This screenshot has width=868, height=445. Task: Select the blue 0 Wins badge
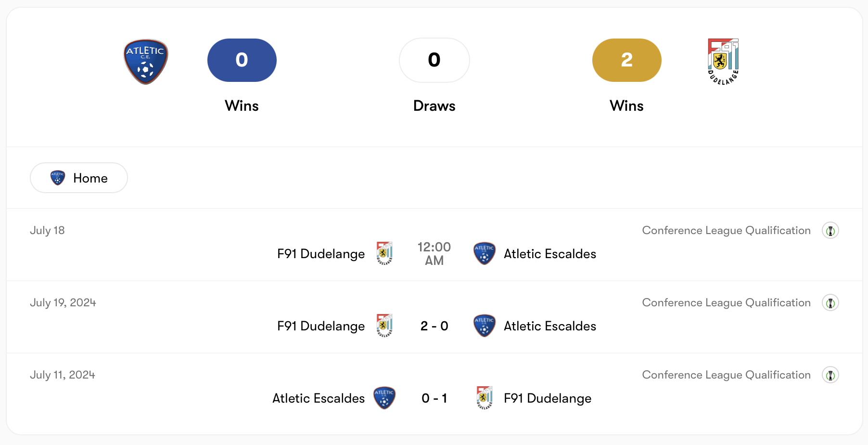pyautogui.click(x=242, y=60)
